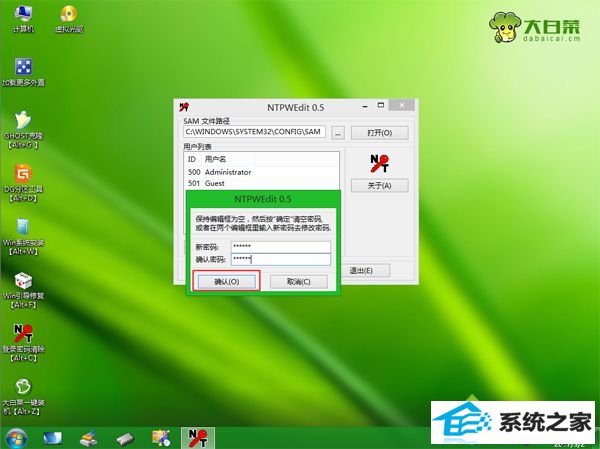Screen dimensions: 600x449
Task: Click the 打开(O) button
Action: click(x=380, y=132)
